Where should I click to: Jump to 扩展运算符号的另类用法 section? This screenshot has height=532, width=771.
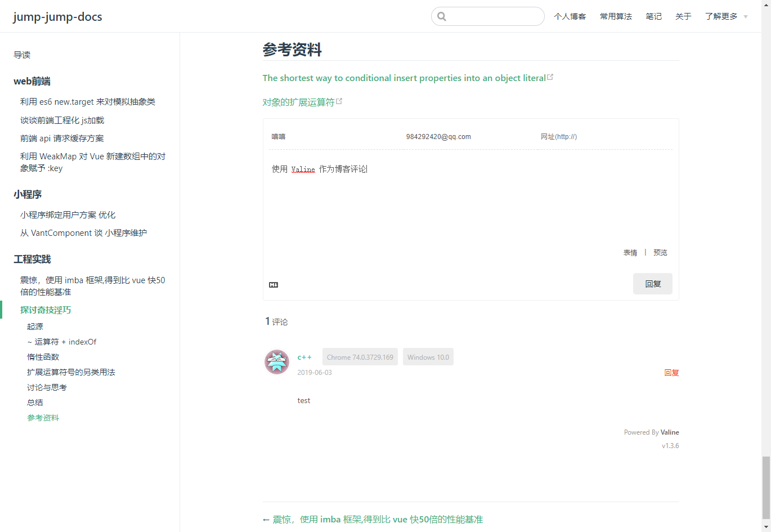coord(71,372)
